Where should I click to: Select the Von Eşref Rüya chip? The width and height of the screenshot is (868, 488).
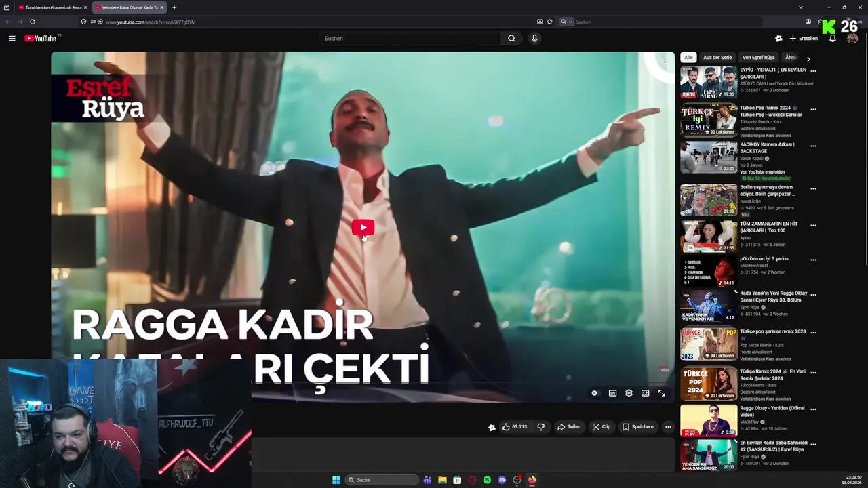click(758, 58)
